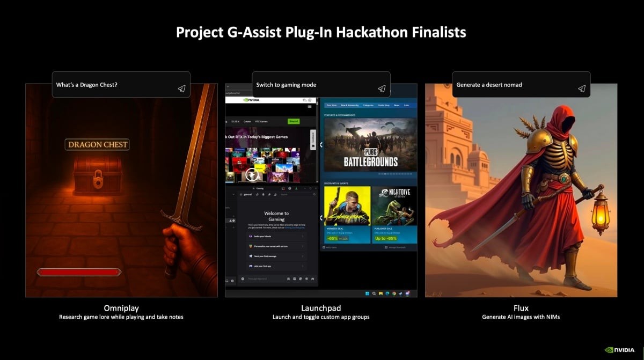Click the red health bar in Omniplay
This screenshot has width=644, height=360.
[x=79, y=273]
